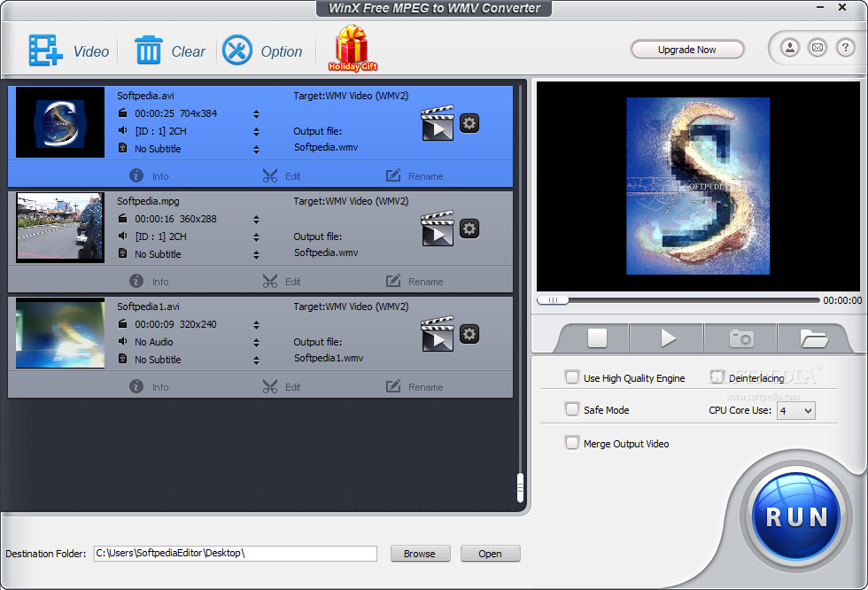Play the preview video
868x590 pixels.
click(668, 338)
